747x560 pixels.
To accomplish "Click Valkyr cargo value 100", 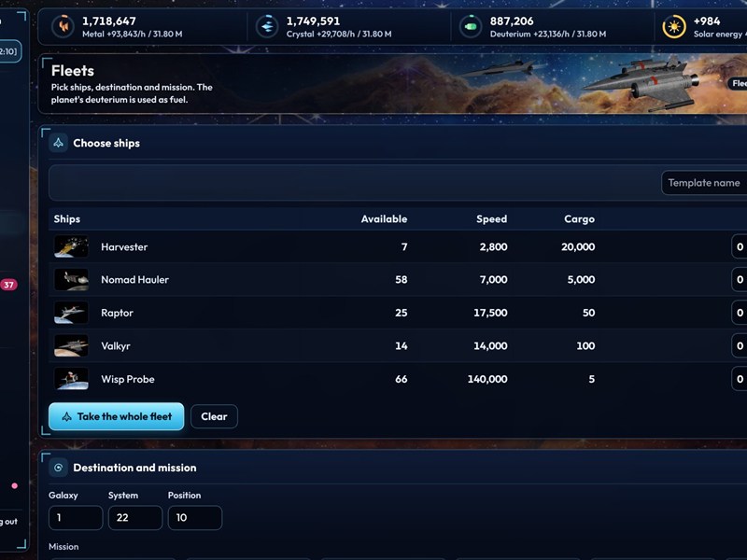I will [x=585, y=345].
